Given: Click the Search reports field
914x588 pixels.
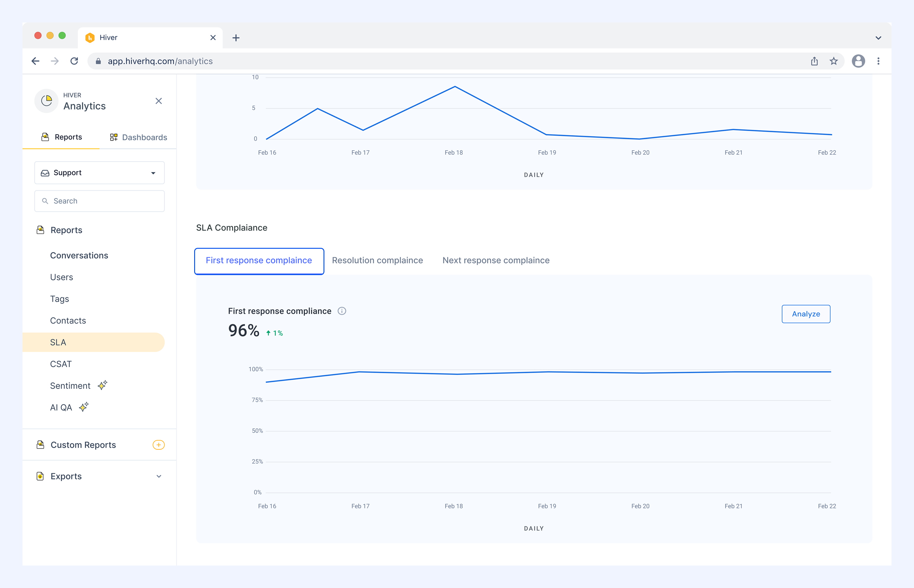Looking at the screenshot, I should pyautogui.click(x=99, y=201).
